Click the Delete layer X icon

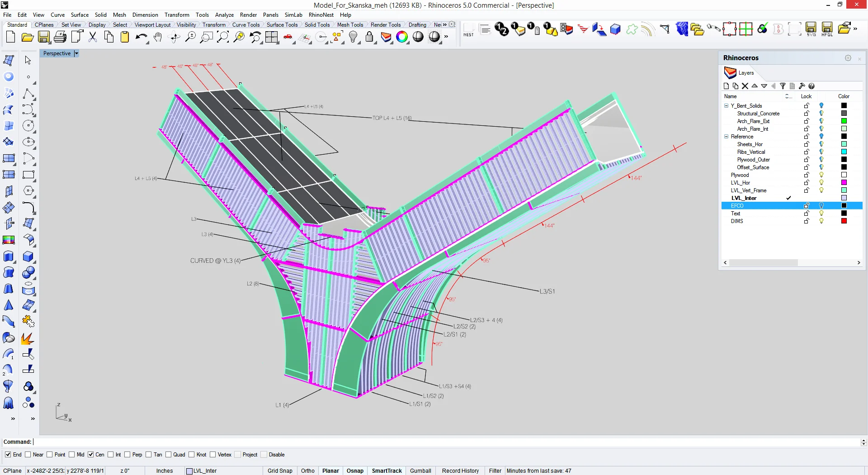tap(745, 86)
